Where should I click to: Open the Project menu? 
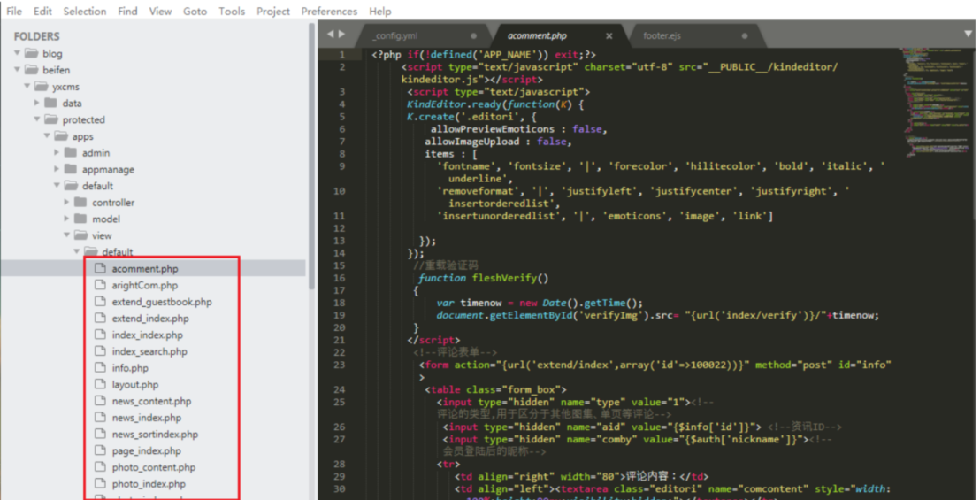click(273, 12)
